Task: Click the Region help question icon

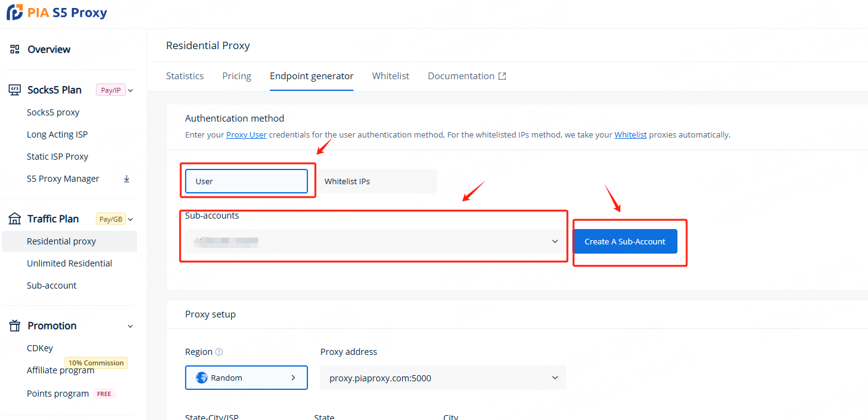Action: point(219,352)
